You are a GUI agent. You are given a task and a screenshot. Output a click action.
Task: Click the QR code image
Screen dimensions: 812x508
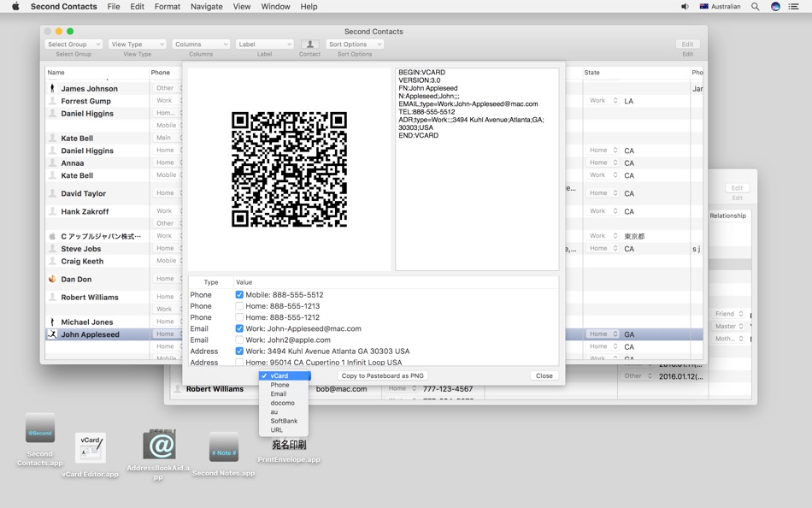[x=289, y=169]
